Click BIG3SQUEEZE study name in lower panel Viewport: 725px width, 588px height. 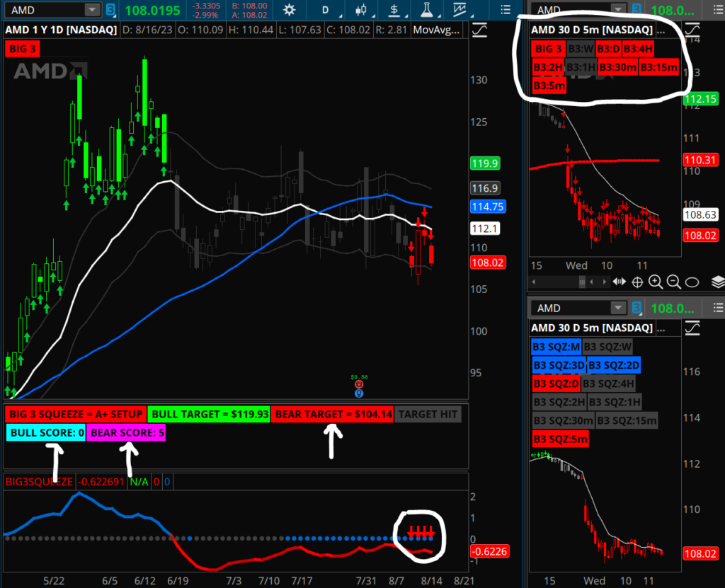tap(40, 482)
